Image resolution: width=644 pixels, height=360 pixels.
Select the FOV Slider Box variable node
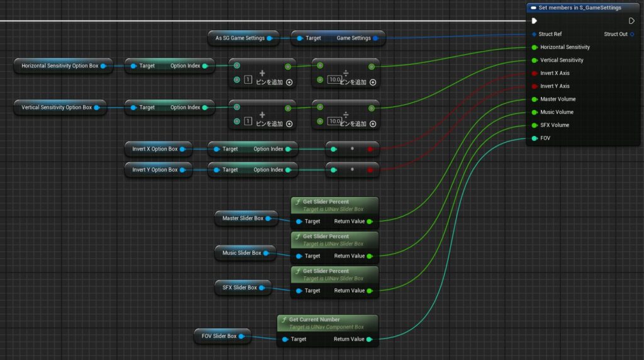222,336
